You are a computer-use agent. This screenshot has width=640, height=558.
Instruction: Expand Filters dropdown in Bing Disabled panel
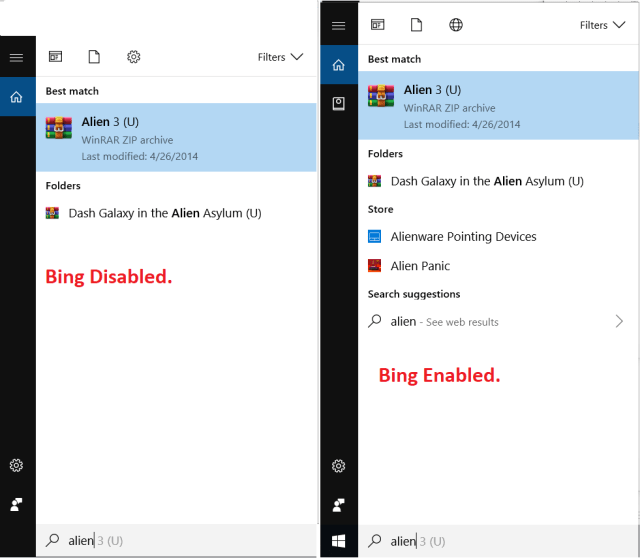[x=280, y=57]
